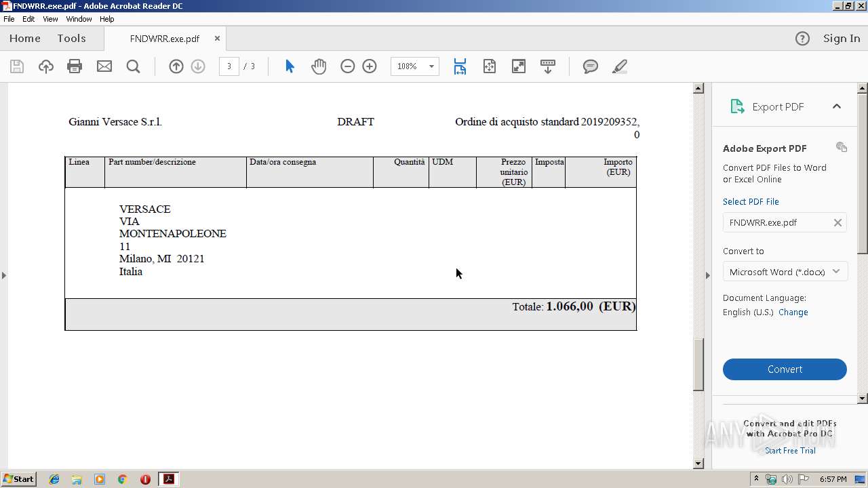The image size is (868, 488).
Task: Click volume speaker tray icon
Action: tap(787, 479)
